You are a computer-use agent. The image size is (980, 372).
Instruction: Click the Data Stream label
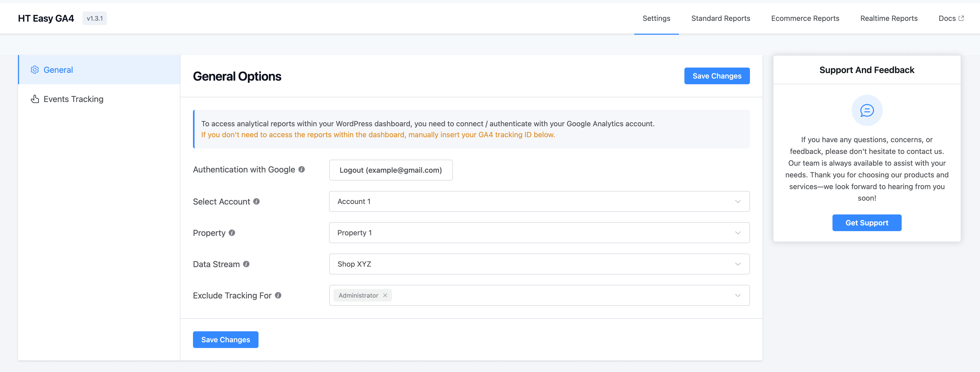pos(216,264)
